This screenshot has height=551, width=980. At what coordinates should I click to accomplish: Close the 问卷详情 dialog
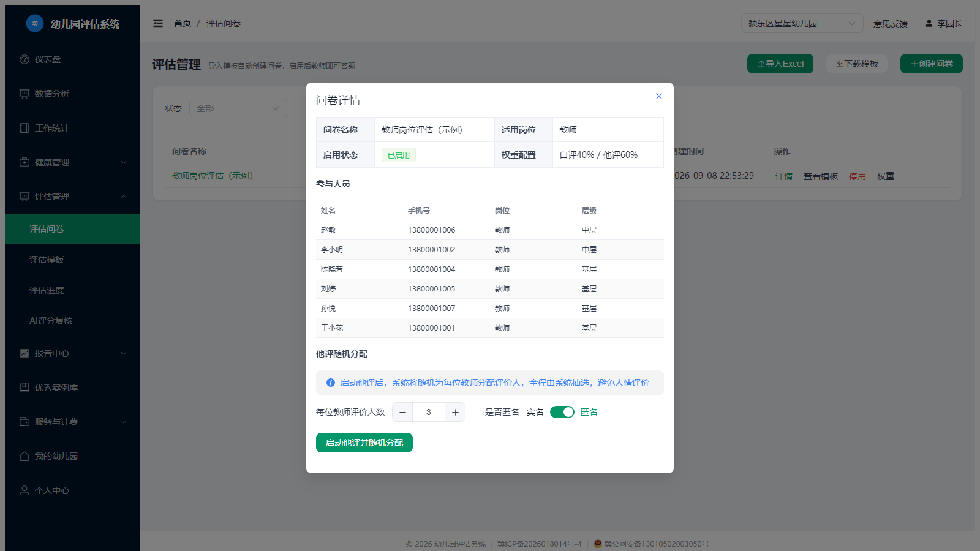coord(659,96)
